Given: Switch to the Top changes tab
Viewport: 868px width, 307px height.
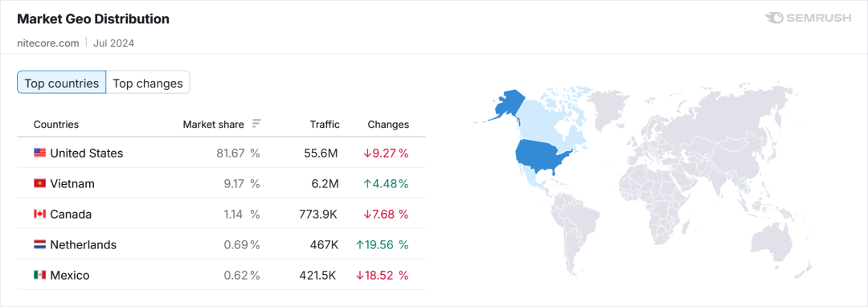Looking at the screenshot, I should (148, 84).
